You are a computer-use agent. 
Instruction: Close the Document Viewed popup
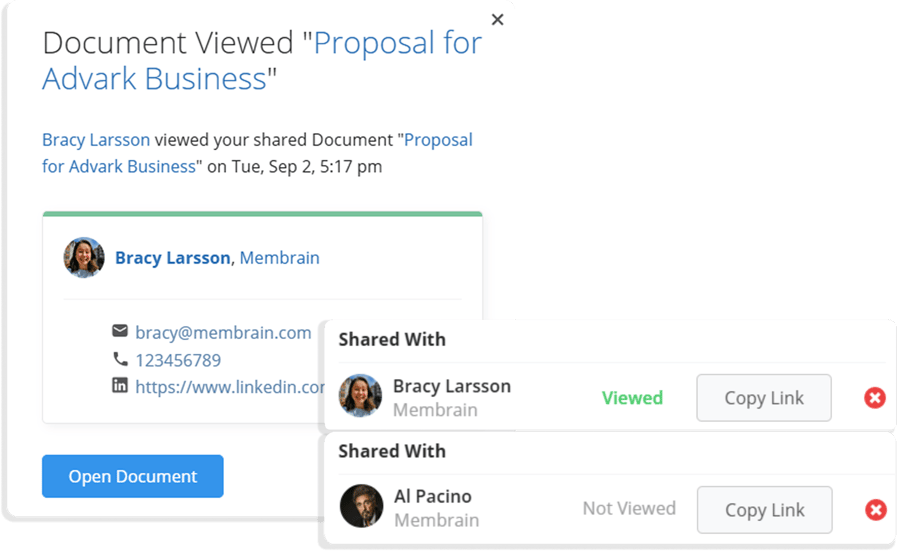coord(498,19)
